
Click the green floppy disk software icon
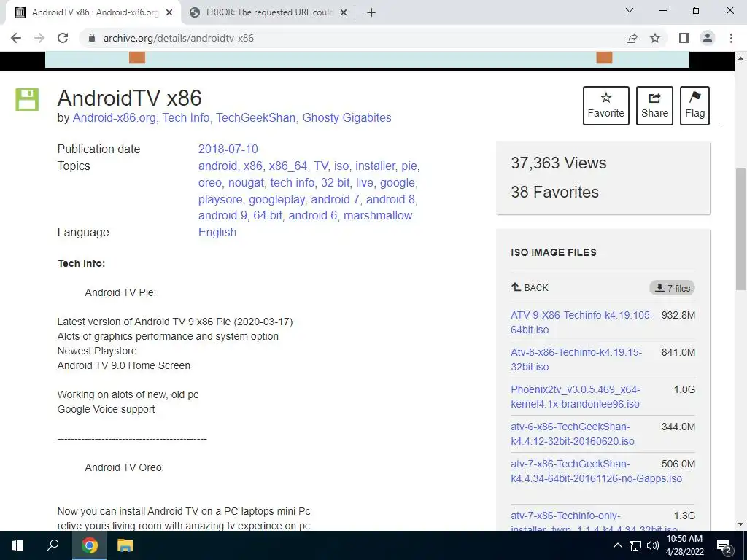pyautogui.click(x=27, y=99)
